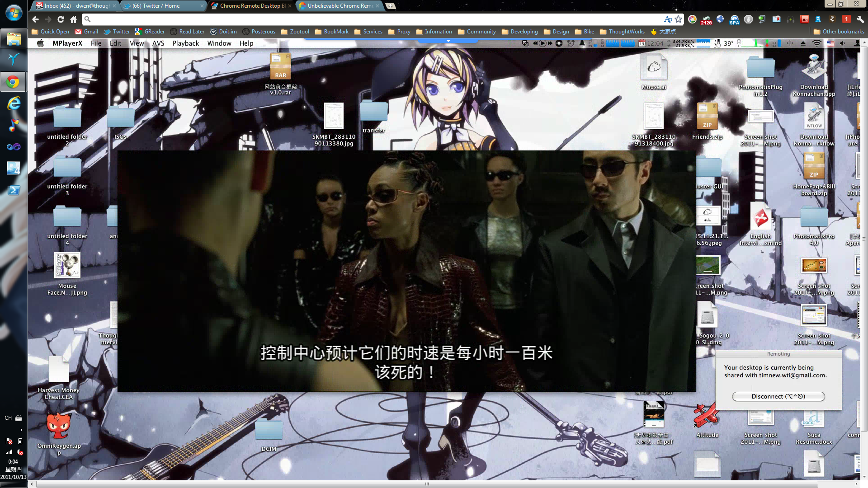Image resolution: width=868 pixels, height=488 pixels.
Task: Open the MPlayerX Playback menu
Action: pyautogui.click(x=185, y=43)
